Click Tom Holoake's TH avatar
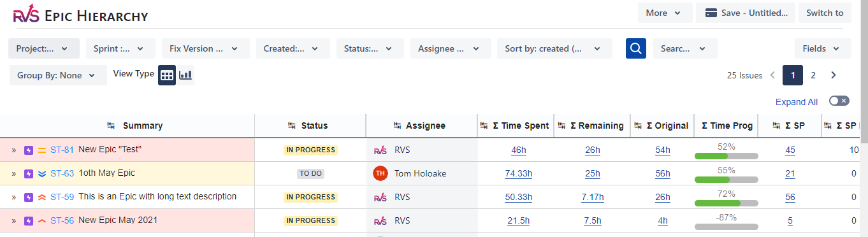The height and width of the screenshot is (237, 868). (380, 173)
